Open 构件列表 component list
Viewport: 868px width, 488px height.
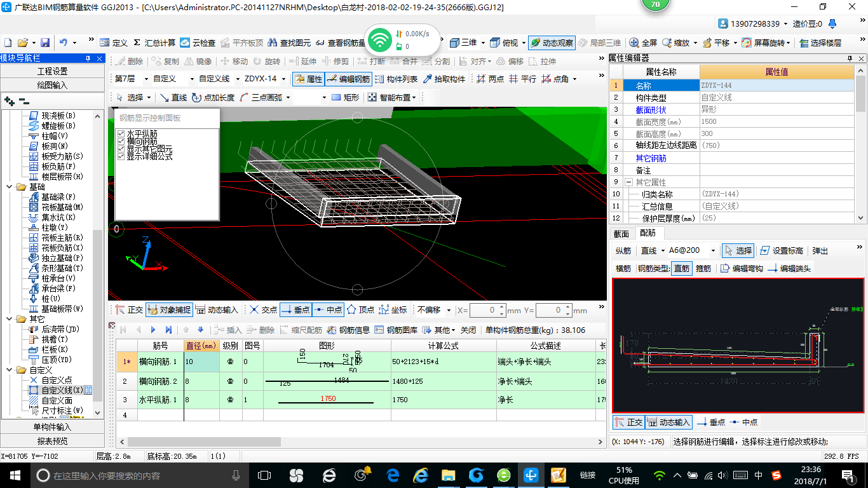(x=396, y=79)
